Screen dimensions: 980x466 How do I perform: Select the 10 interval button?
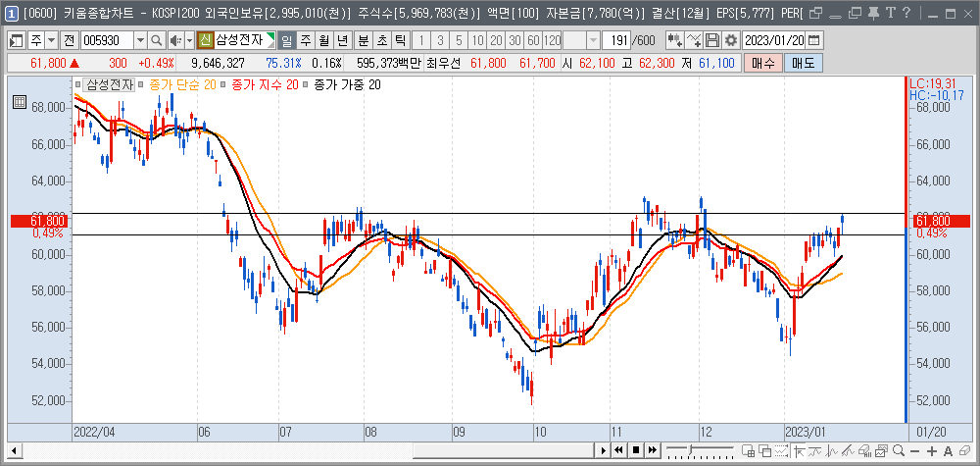(x=478, y=41)
